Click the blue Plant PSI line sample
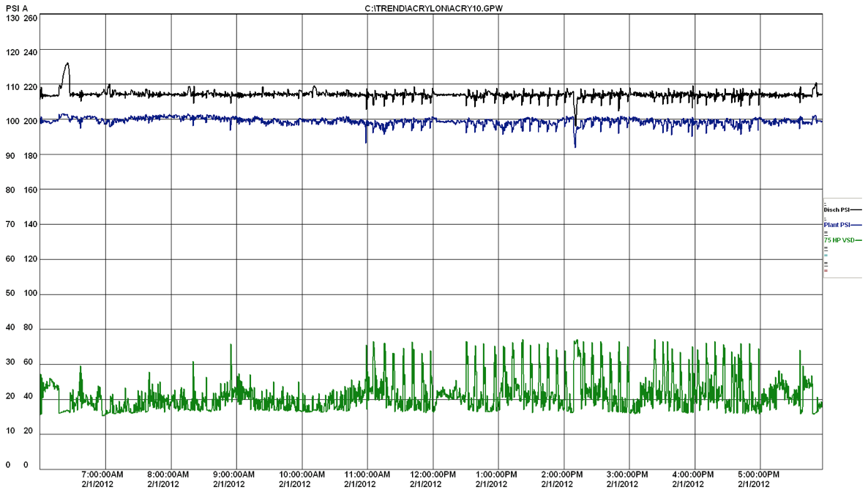The image size is (868, 498). (856, 225)
